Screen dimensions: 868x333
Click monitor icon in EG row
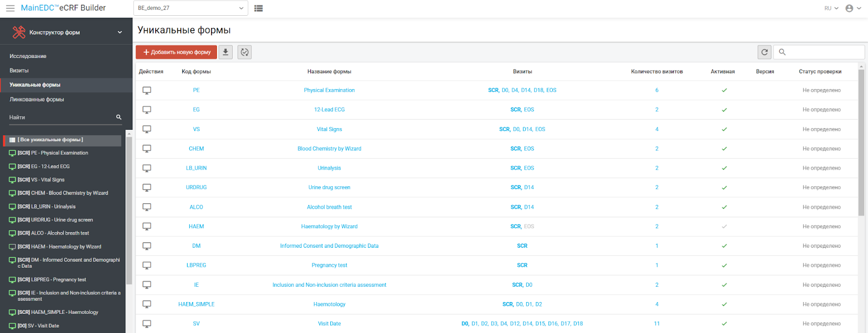(x=147, y=110)
